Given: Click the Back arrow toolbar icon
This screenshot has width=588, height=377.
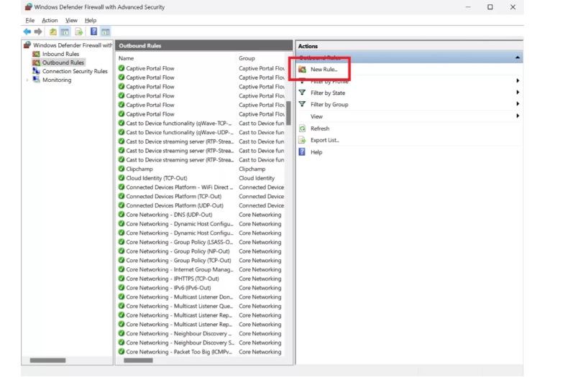Looking at the screenshot, I should coord(27,32).
